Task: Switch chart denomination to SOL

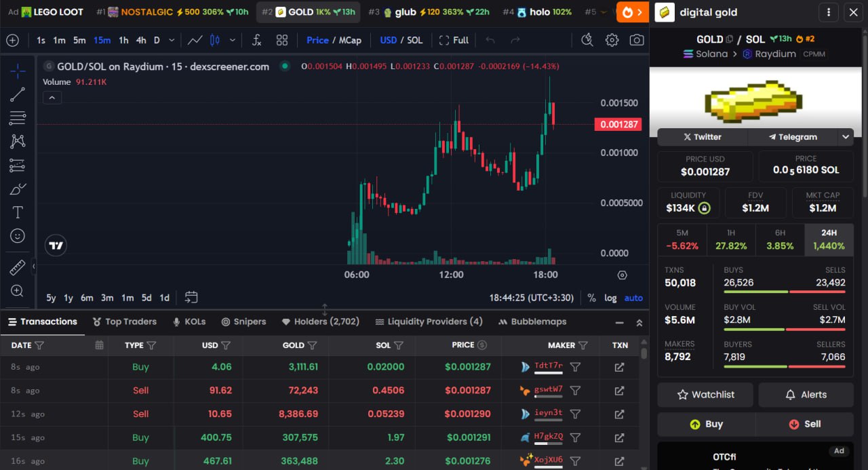Action: 415,40
